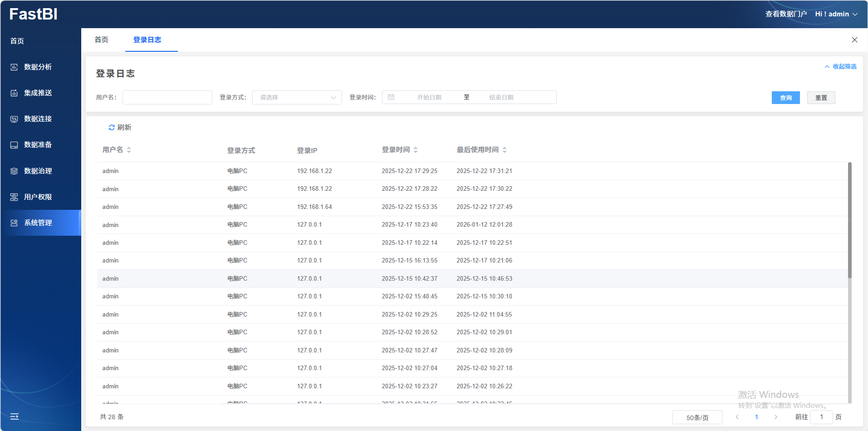The image size is (868, 431).
Task: Open the 登录方式 dropdown
Action: point(297,98)
